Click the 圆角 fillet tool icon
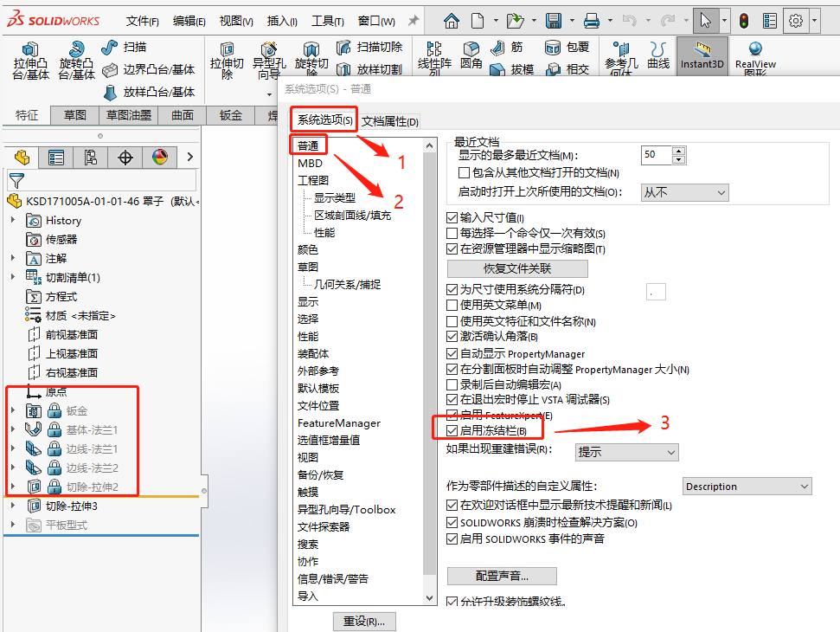The height and width of the screenshot is (632, 840). point(471,56)
